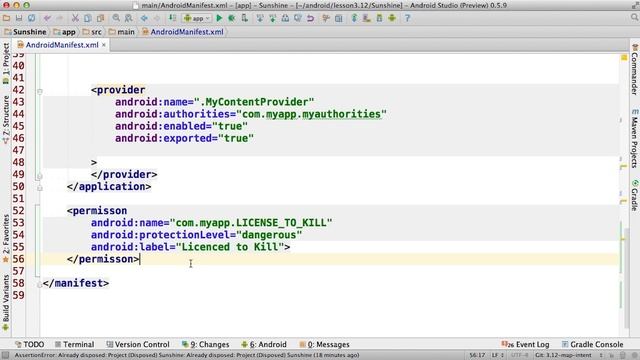Click the Undo toolbar icon

click(47, 18)
